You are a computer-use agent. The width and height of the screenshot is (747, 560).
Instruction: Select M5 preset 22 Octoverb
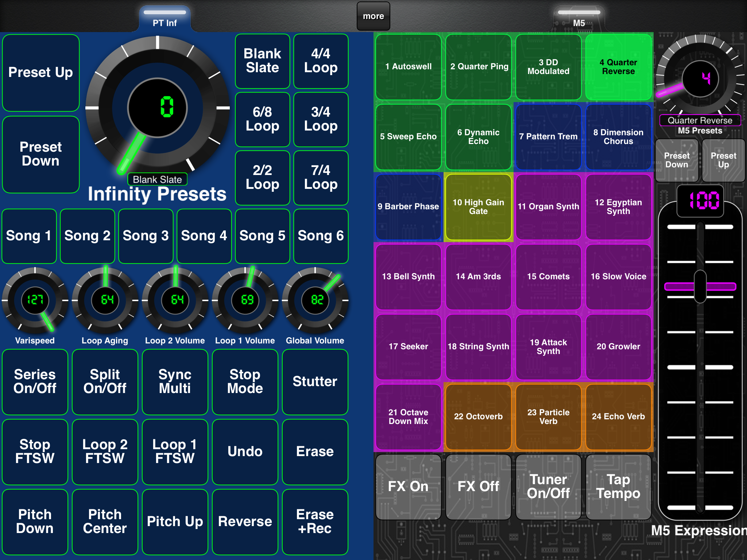[479, 417]
